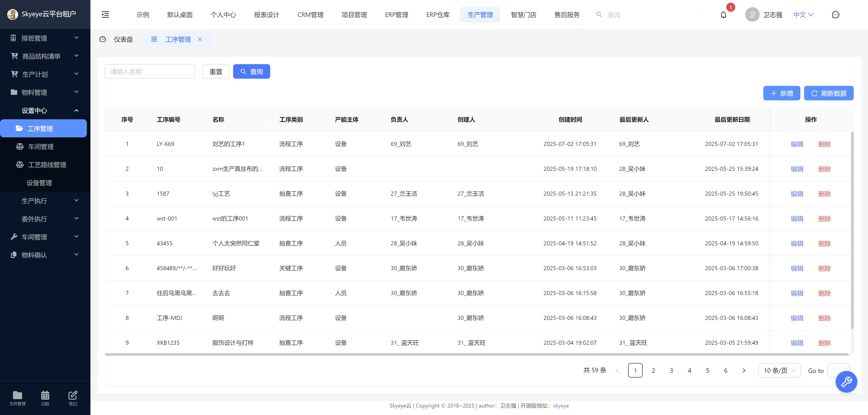
Task: Click the 重置 button
Action: point(216,71)
